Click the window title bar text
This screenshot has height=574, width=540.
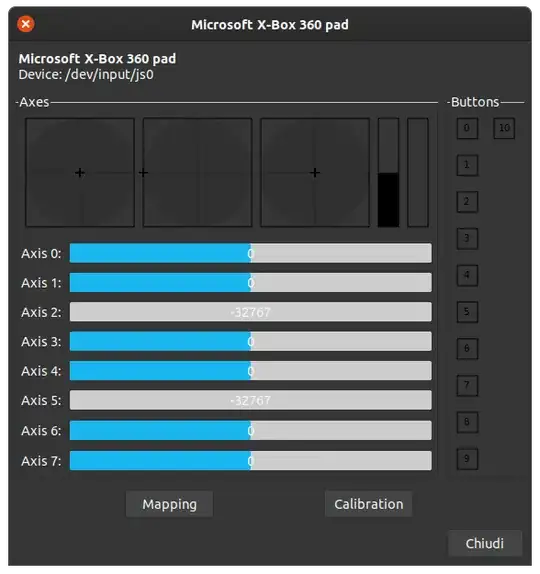pos(270,25)
